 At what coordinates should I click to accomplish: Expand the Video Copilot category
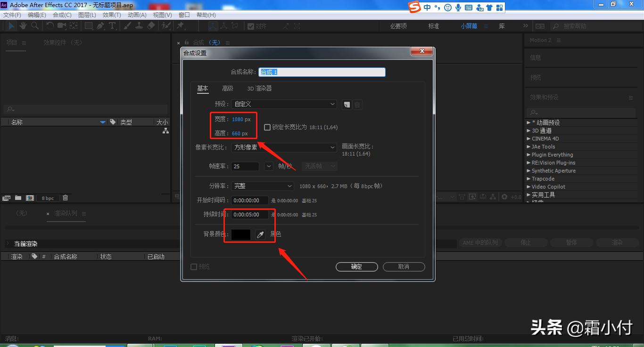click(528, 187)
